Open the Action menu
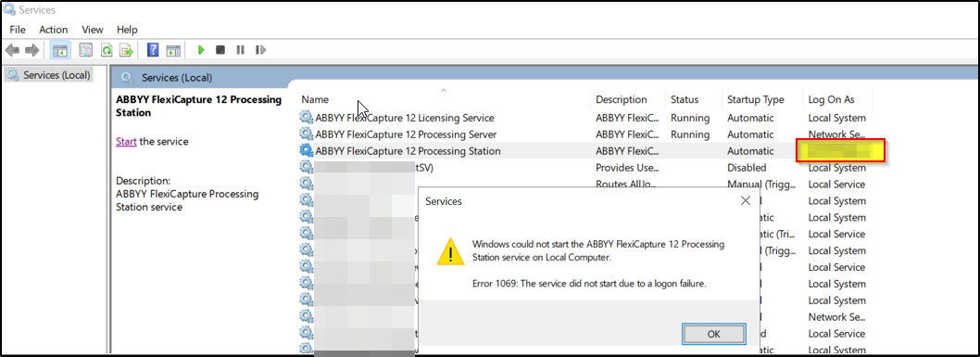Image resolution: width=980 pixels, height=357 pixels. [53, 30]
